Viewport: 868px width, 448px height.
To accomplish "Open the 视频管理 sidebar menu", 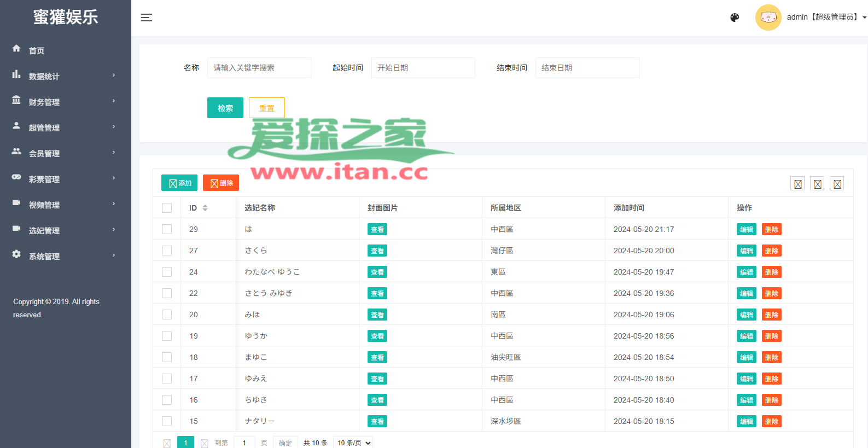I will [44, 205].
